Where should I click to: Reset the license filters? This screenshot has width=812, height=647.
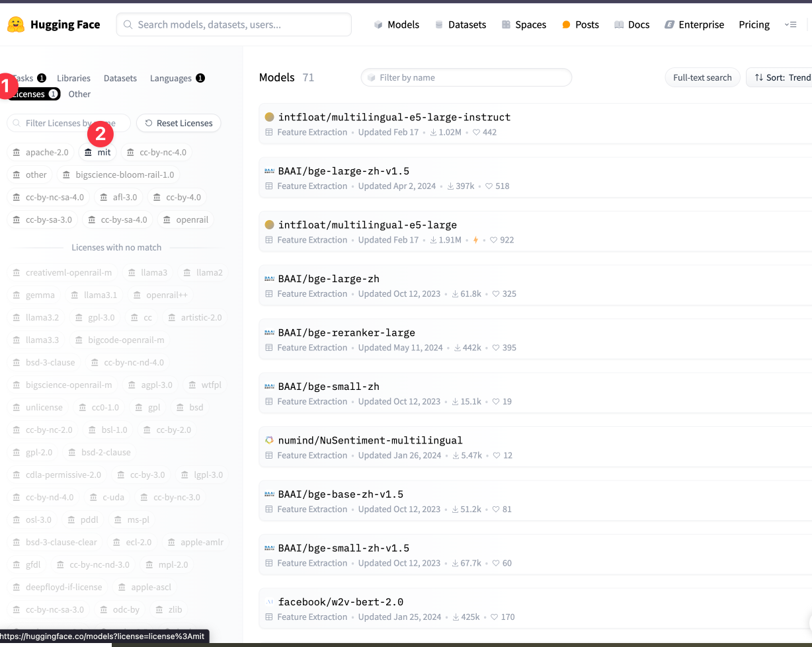(179, 123)
